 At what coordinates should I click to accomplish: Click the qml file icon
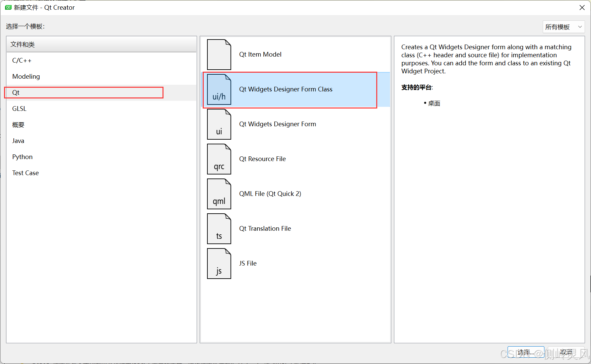coord(219,194)
